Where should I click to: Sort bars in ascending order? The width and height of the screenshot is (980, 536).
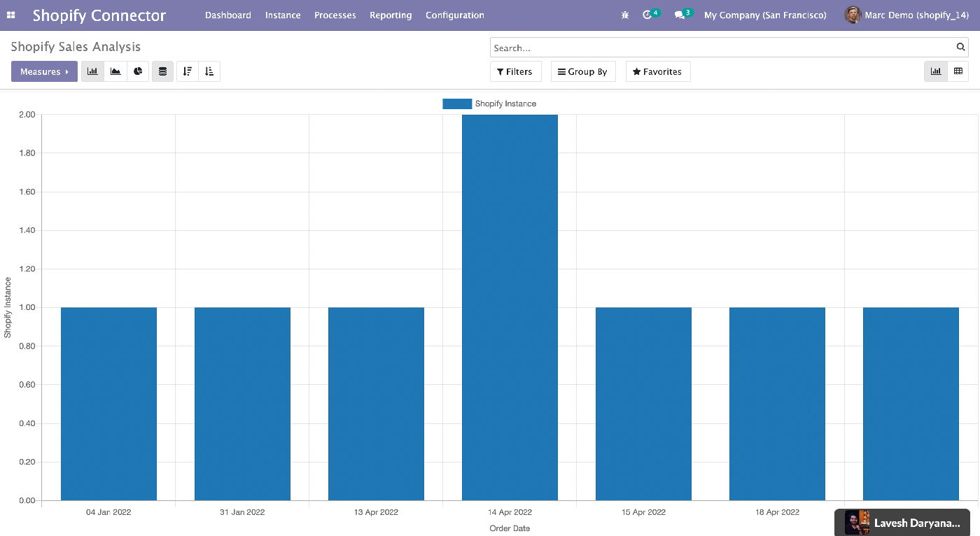point(209,71)
